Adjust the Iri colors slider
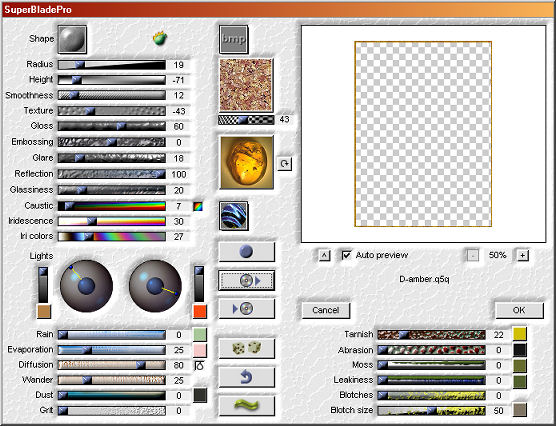The width and height of the screenshot is (556, 426). [112, 236]
